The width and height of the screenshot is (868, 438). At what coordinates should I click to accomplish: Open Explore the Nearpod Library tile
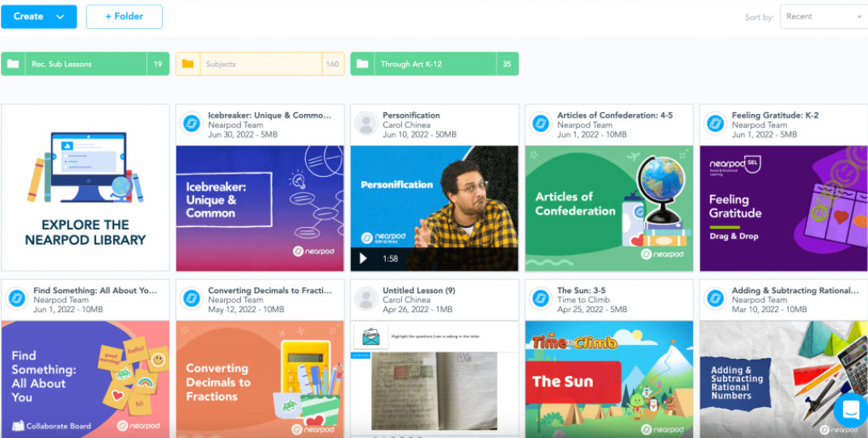85,187
